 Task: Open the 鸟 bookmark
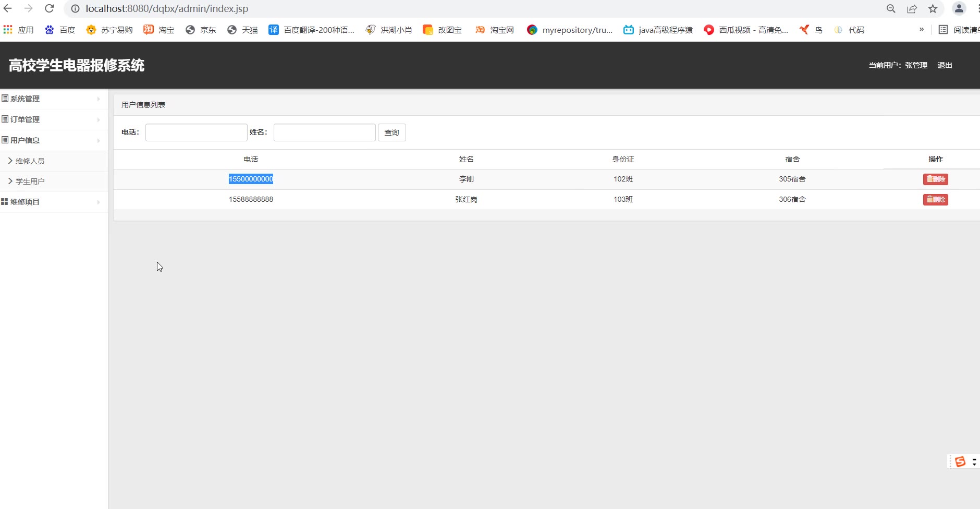pos(811,30)
